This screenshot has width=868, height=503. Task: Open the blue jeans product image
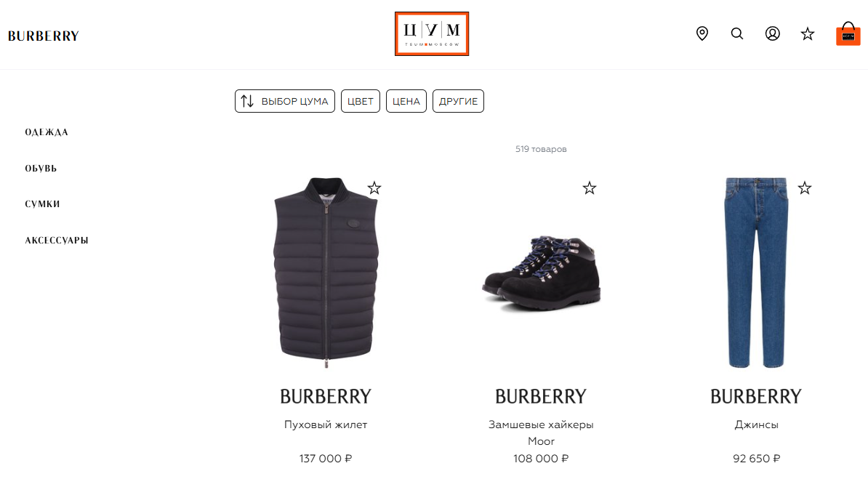coord(756,273)
